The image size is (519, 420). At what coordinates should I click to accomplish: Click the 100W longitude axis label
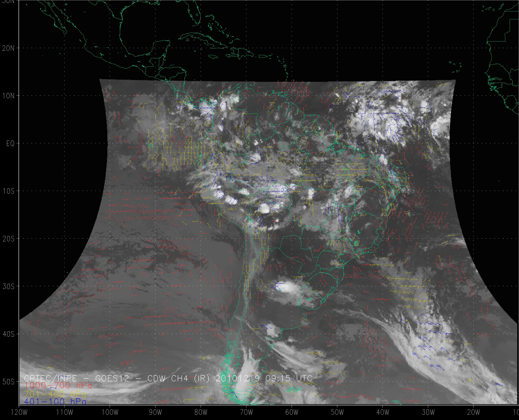tap(110, 412)
